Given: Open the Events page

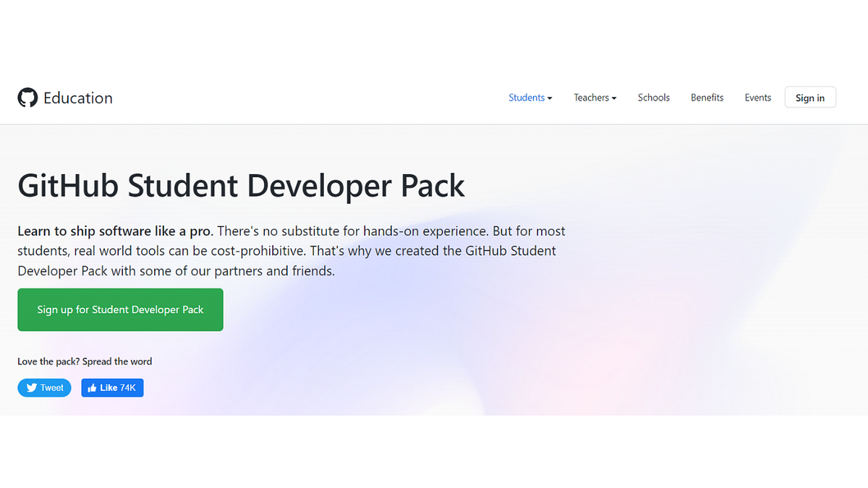Looking at the screenshot, I should coord(757,97).
